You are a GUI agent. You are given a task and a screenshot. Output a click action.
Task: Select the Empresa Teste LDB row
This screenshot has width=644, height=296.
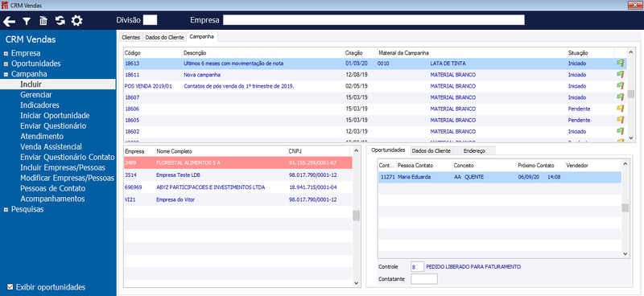238,175
